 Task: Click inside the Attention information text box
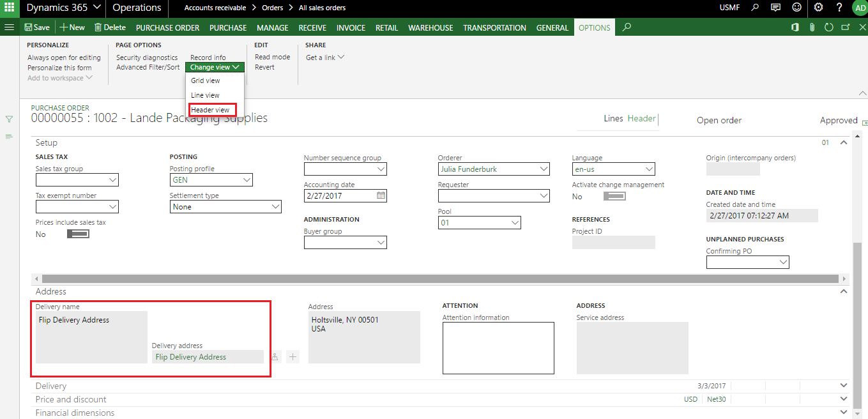click(498, 347)
